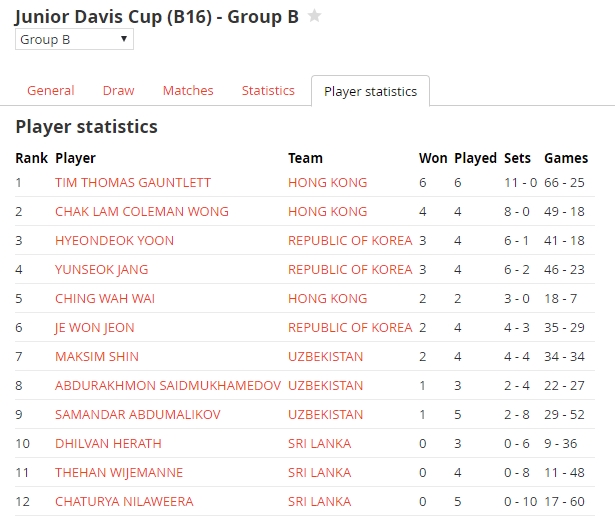Open CHING WAH WAI player link
615x526 pixels.
105,299
